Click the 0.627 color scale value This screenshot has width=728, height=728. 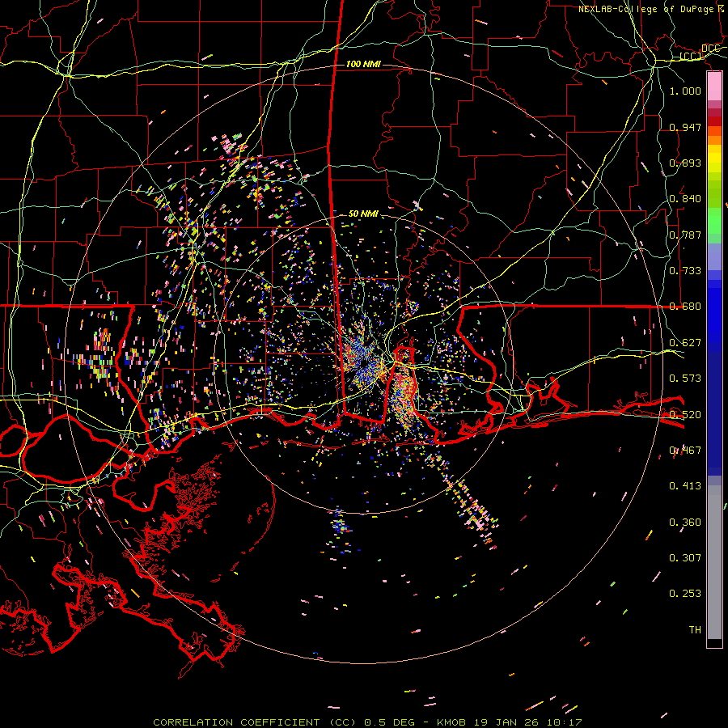pyautogui.click(x=685, y=343)
